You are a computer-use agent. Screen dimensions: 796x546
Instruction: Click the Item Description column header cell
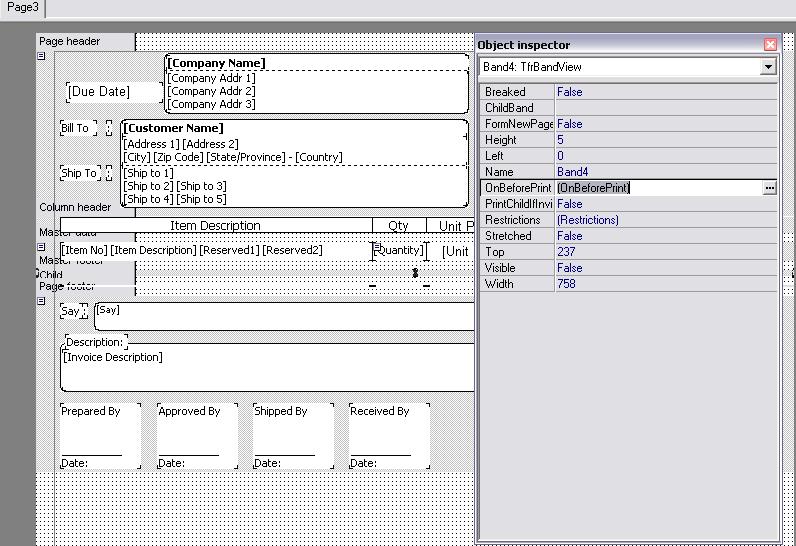[x=215, y=226]
